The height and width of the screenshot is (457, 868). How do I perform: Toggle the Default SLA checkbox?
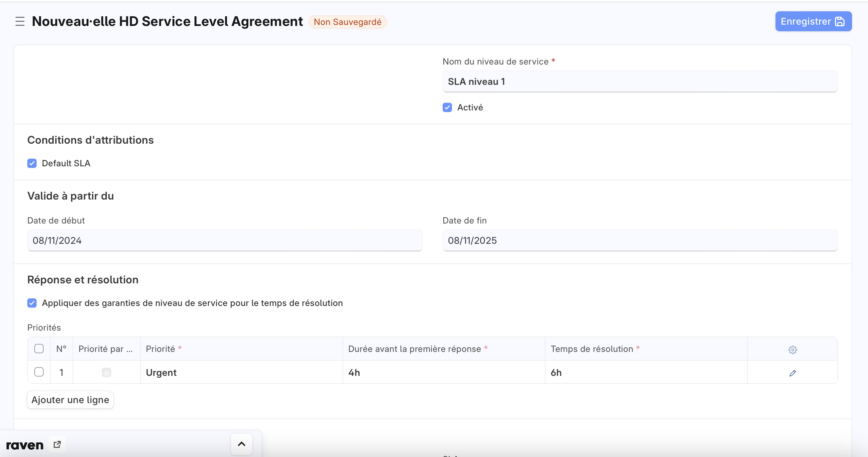pos(32,163)
